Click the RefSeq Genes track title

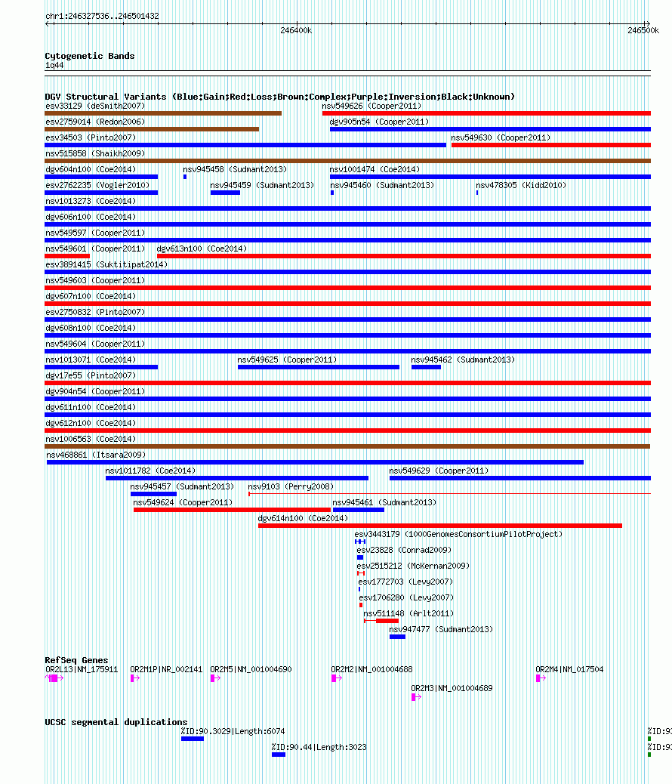pyautogui.click(x=76, y=660)
